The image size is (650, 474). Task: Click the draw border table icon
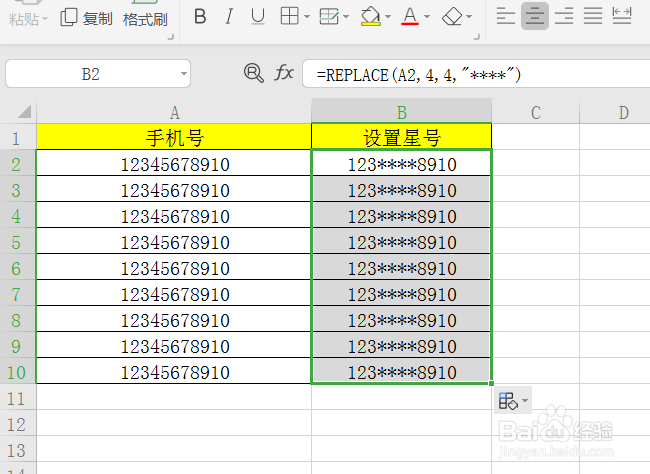coord(329,17)
